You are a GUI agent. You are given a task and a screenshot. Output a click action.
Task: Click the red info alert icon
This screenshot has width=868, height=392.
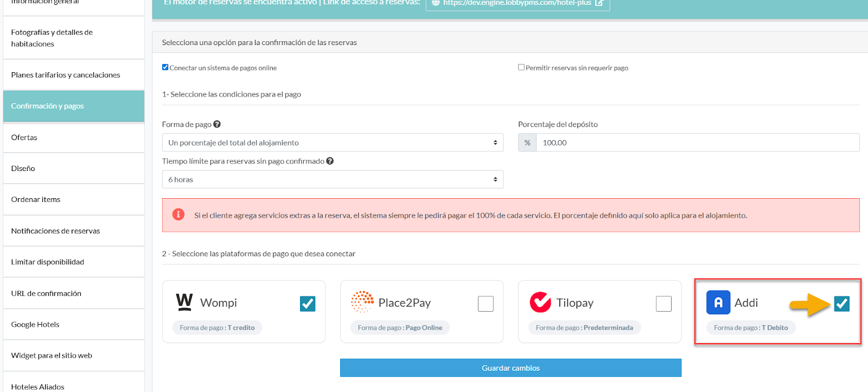[178, 214]
